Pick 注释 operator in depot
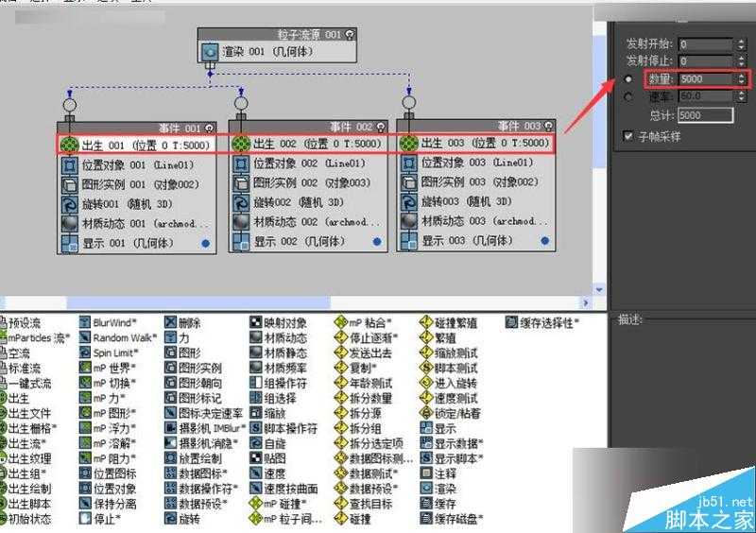This screenshot has width=756, height=533. pyautogui.click(x=438, y=473)
